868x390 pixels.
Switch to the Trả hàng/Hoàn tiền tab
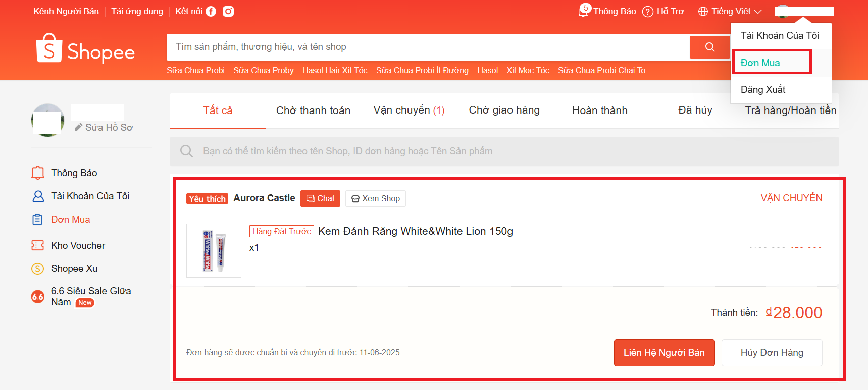tap(791, 110)
